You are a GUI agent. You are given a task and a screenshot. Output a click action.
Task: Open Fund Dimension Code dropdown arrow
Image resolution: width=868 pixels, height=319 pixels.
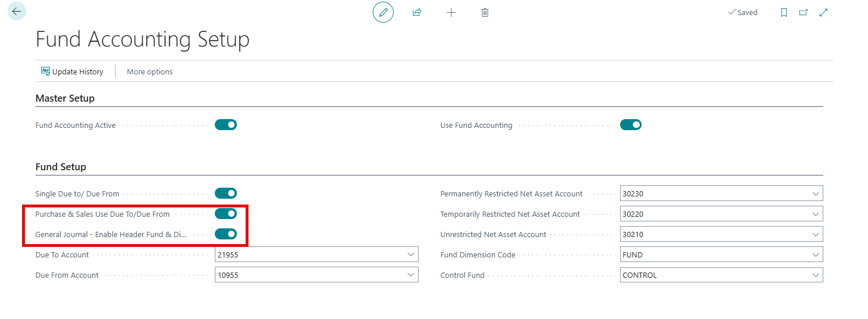pyautogui.click(x=816, y=255)
